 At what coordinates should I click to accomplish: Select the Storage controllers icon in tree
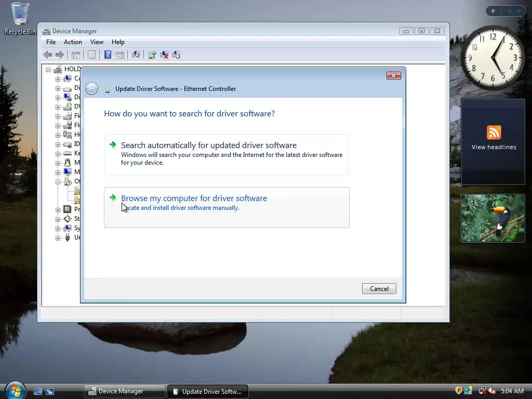68,219
